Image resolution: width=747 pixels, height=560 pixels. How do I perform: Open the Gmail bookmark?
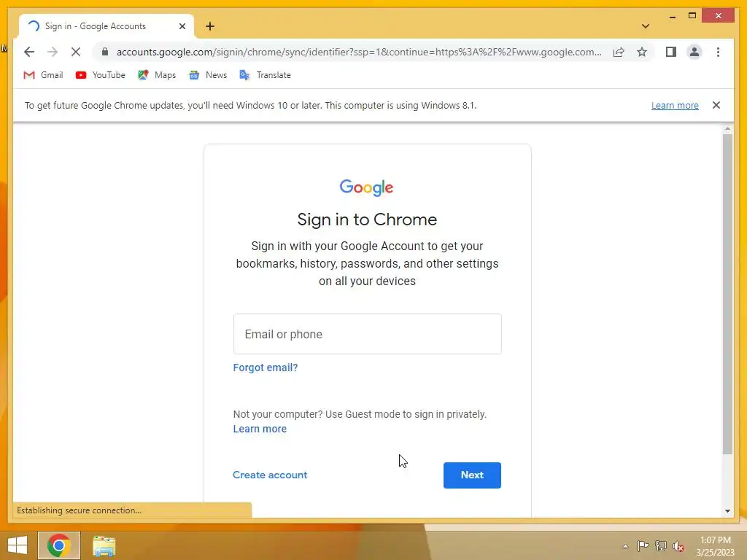pos(43,75)
